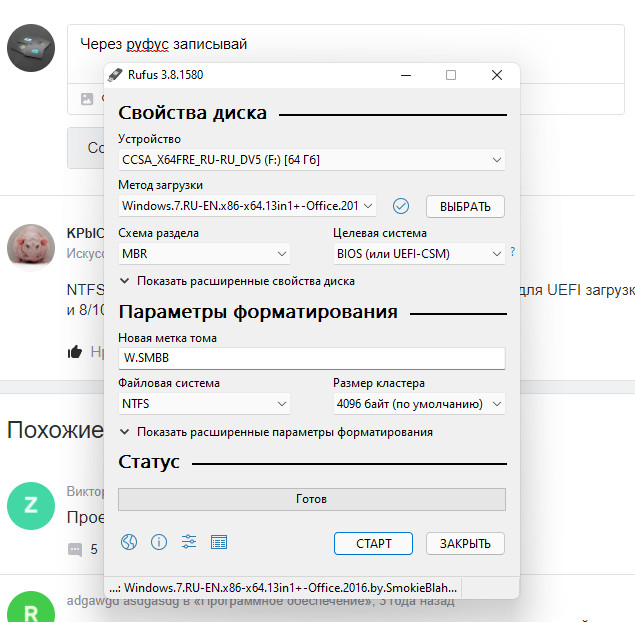Open Rufus About info icon
Image resolution: width=635 pixels, height=622 pixels.
pos(159,542)
